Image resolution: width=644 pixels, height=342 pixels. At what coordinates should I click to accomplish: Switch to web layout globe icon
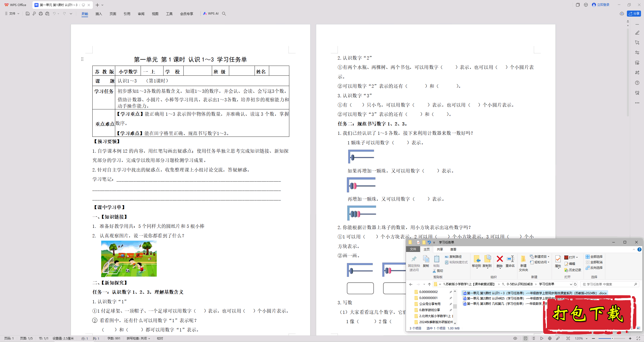tap(550, 338)
